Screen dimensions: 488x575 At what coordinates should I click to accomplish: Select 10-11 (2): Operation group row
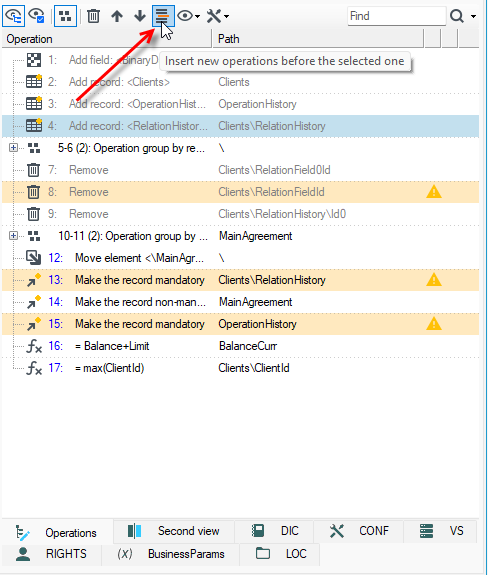241,236
